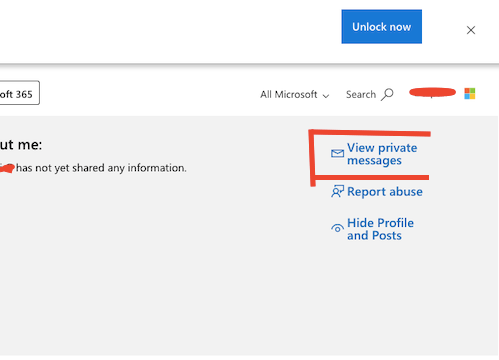499x360 pixels.
Task: Click the Microsoft four-color logo icon
Action: pos(470,94)
